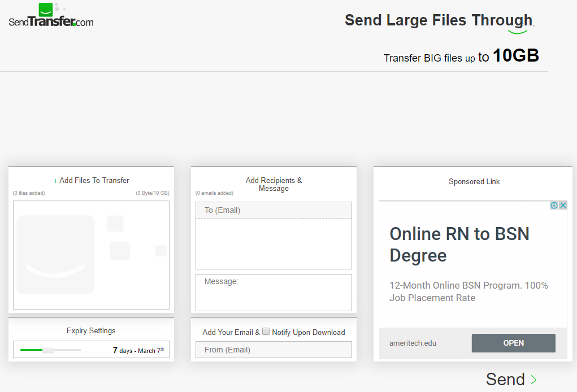Click the From (Email) input field
Viewport: 577px width, 392px height.
pyautogui.click(x=274, y=350)
